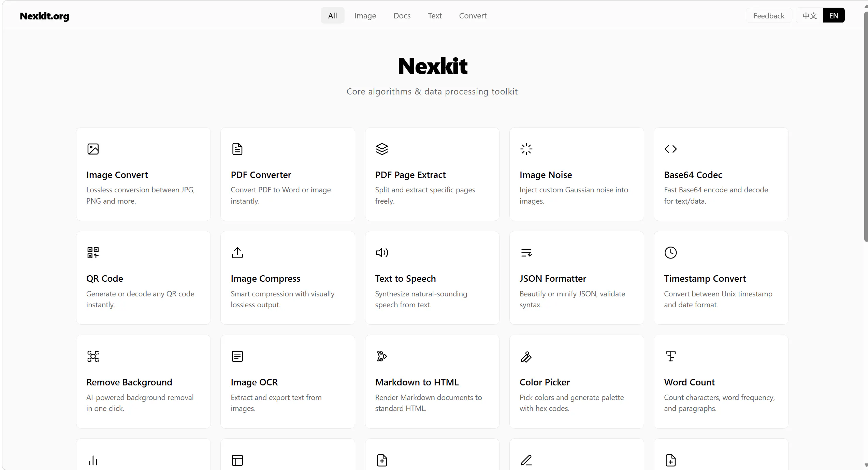Open the Feedback button
868x470 pixels.
(x=769, y=16)
